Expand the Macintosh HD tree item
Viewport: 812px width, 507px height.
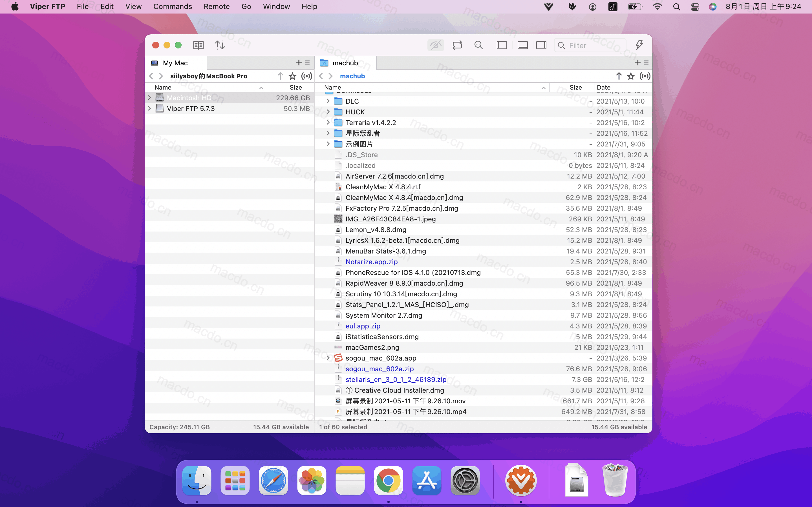click(x=149, y=97)
